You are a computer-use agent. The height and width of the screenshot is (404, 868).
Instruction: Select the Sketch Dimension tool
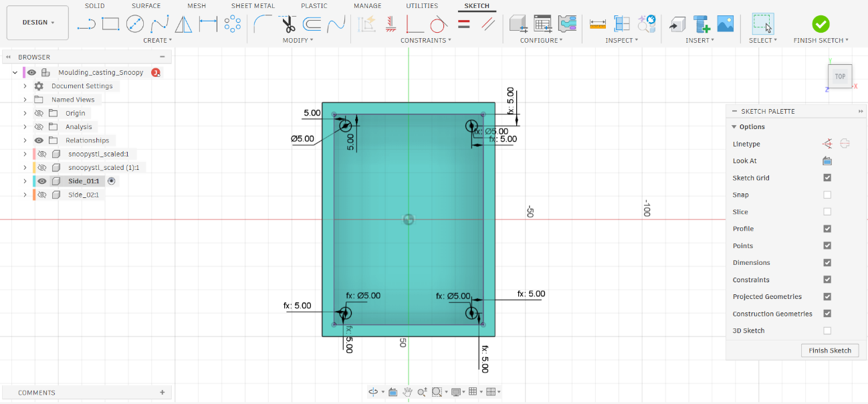coord(209,25)
